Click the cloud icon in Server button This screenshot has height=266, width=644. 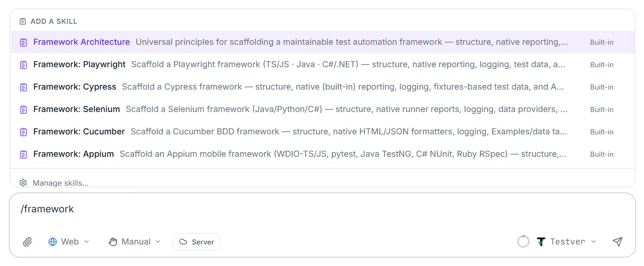coord(183,242)
